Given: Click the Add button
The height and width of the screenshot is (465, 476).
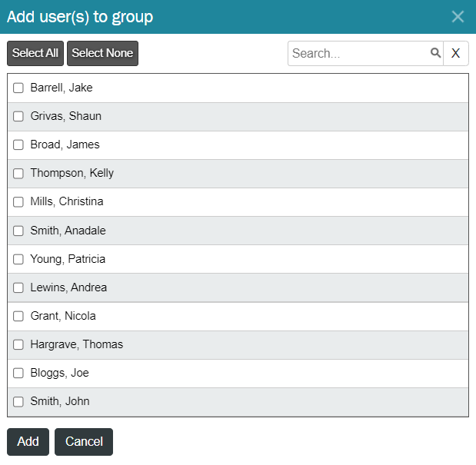Looking at the screenshot, I should pyautogui.click(x=28, y=442).
